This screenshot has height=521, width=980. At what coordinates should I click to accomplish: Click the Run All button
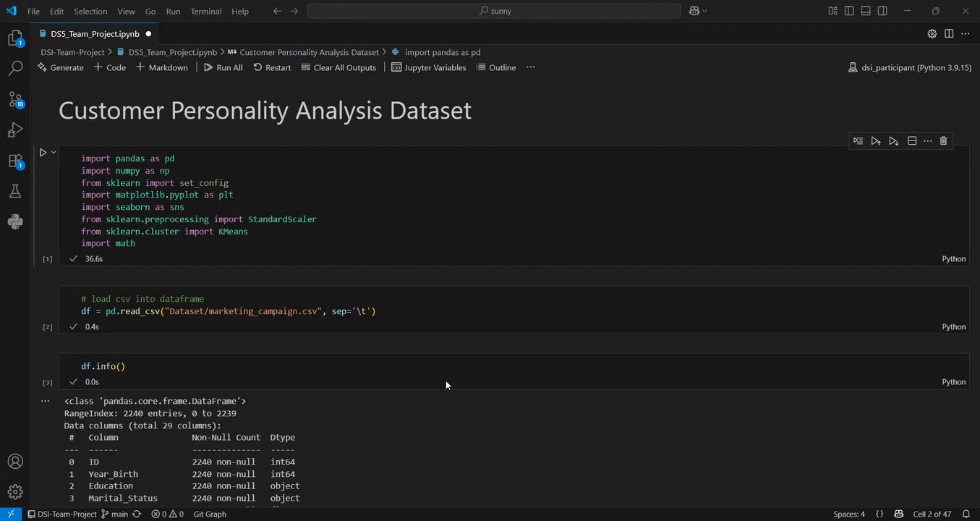[x=223, y=67]
